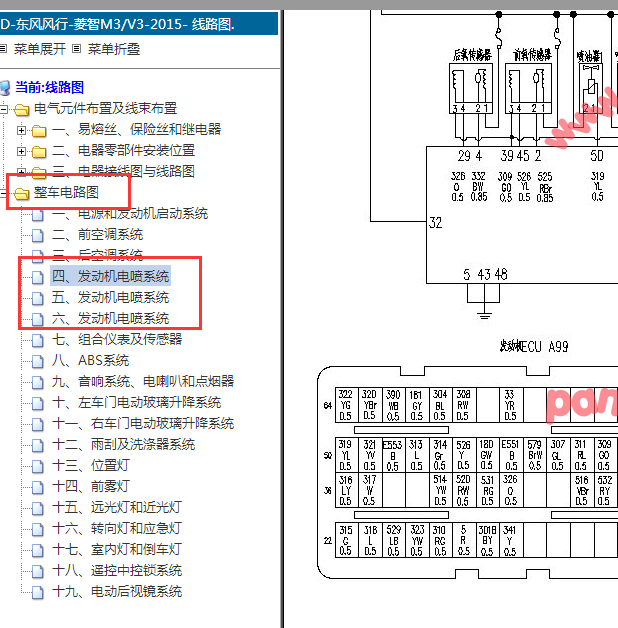Open 八、ABS系统 page

click(91, 360)
